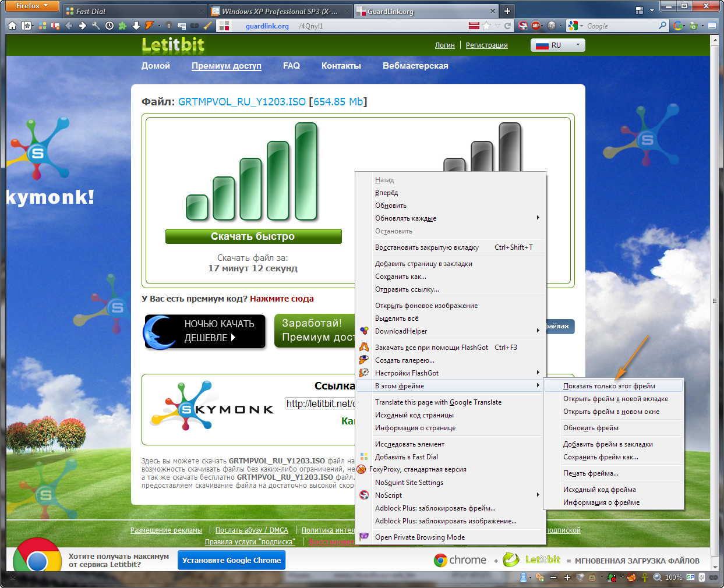Switch to Windows XP Professional SP3 tab

(x=280, y=11)
